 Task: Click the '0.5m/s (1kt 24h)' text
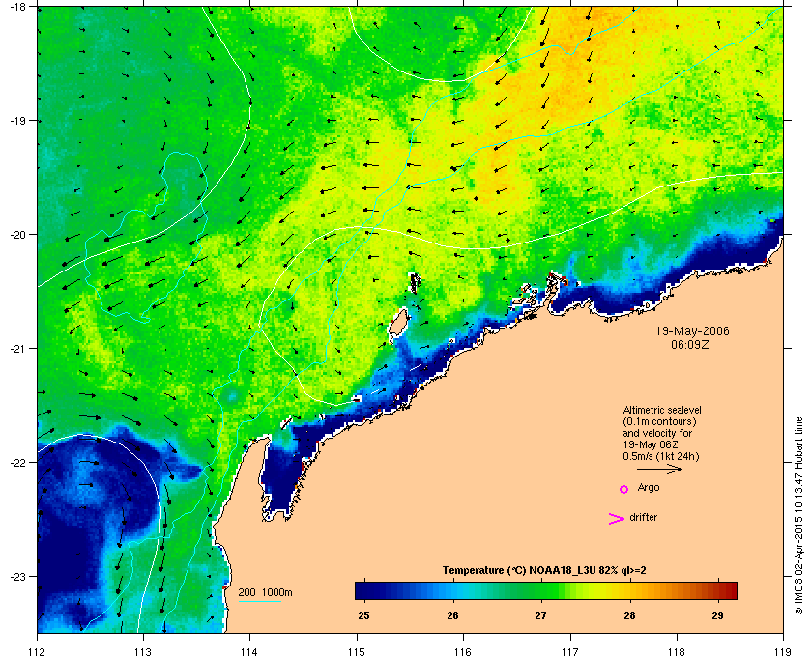click(x=661, y=457)
